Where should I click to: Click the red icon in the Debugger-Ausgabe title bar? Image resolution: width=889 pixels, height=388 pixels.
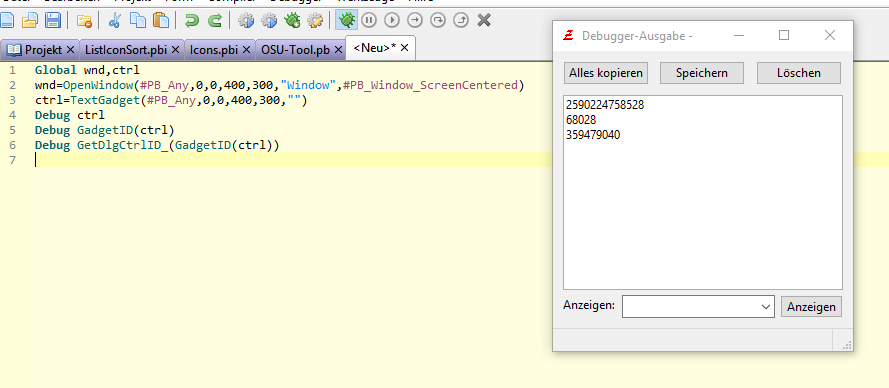569,36
